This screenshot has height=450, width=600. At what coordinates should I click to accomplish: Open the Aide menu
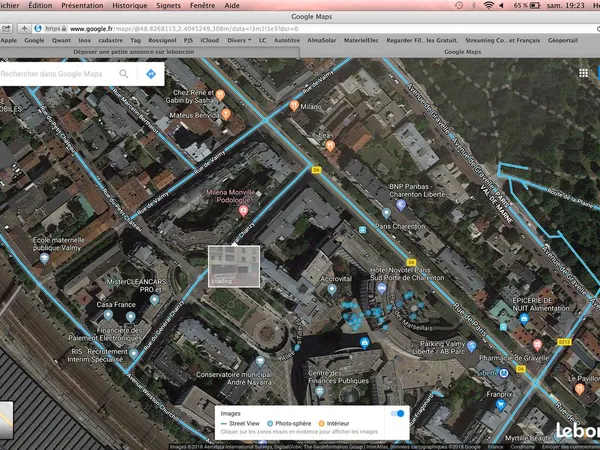tap(232, 5)
